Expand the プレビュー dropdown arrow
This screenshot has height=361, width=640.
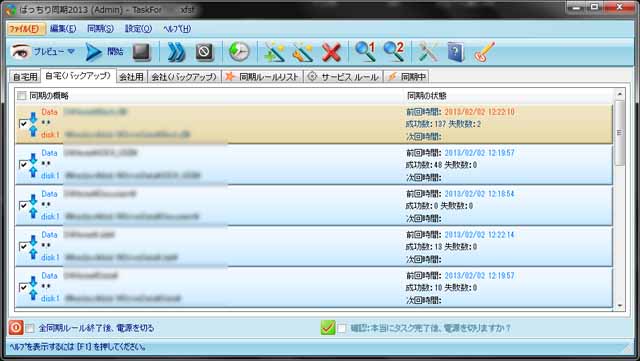[71, 51]
